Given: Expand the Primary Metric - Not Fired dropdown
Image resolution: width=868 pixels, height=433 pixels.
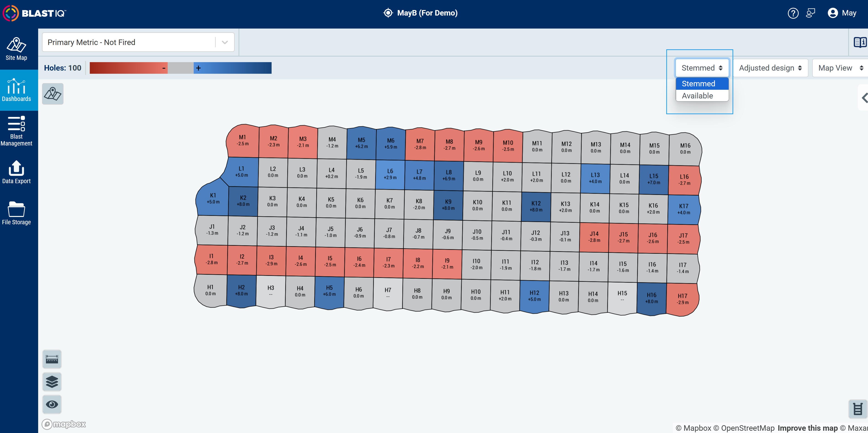Looking at the screenshot, I should [x=138, y=42].
